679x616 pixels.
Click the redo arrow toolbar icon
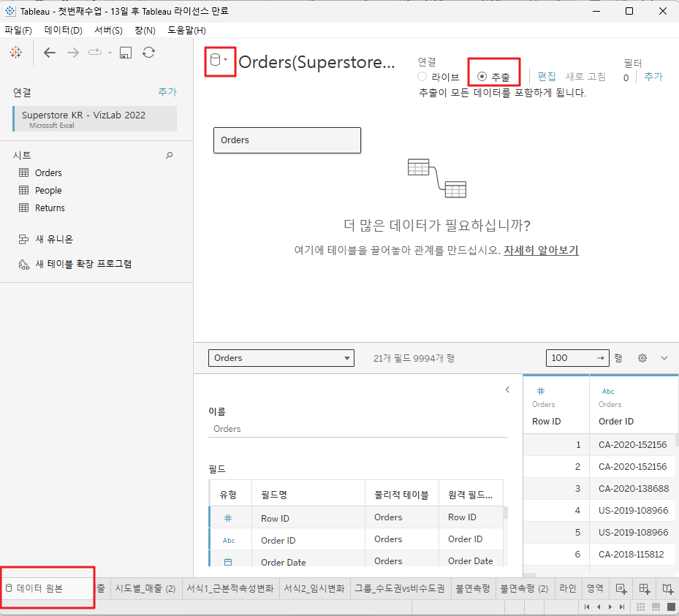pos(95,53)
